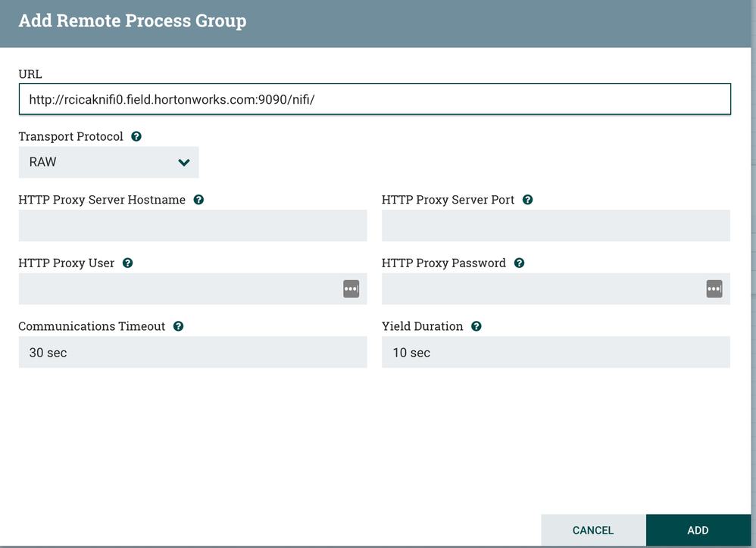Viewport: 756px width, 548px height.
Task: Focus the URL input field
Action: (374, 99)
